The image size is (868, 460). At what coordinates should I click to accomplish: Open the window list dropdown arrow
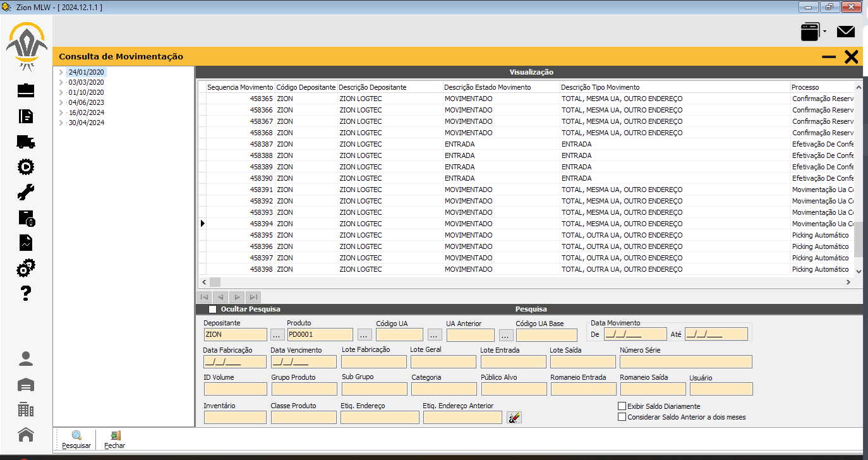(x=824, y=32)
